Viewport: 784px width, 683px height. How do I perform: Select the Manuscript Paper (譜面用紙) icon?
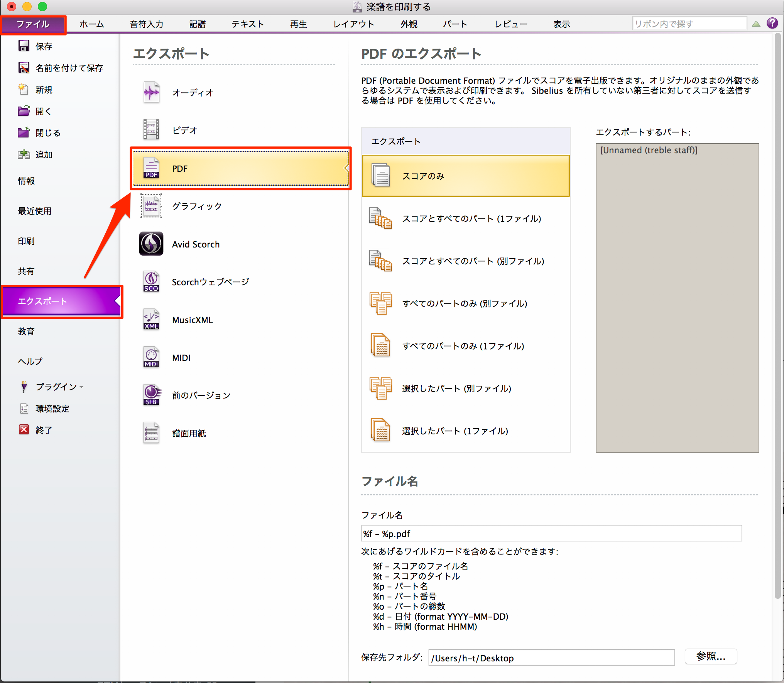pyautogui.click(x=151, y=433)
